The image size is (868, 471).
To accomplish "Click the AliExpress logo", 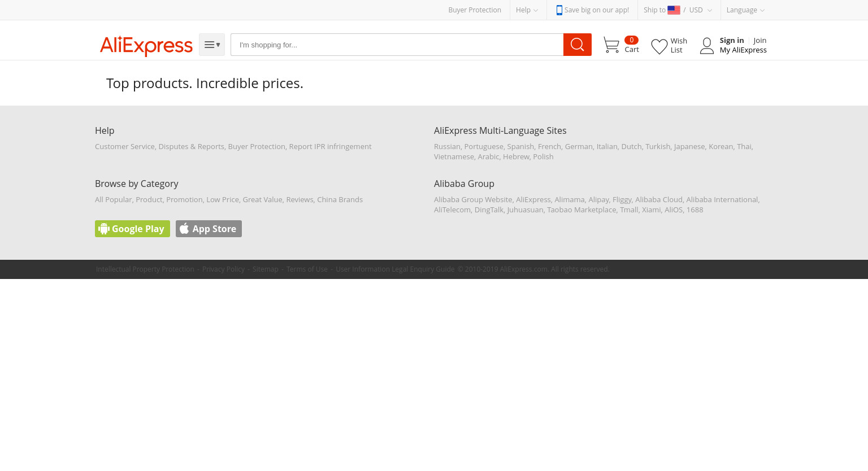I will [x=146, y=46].
